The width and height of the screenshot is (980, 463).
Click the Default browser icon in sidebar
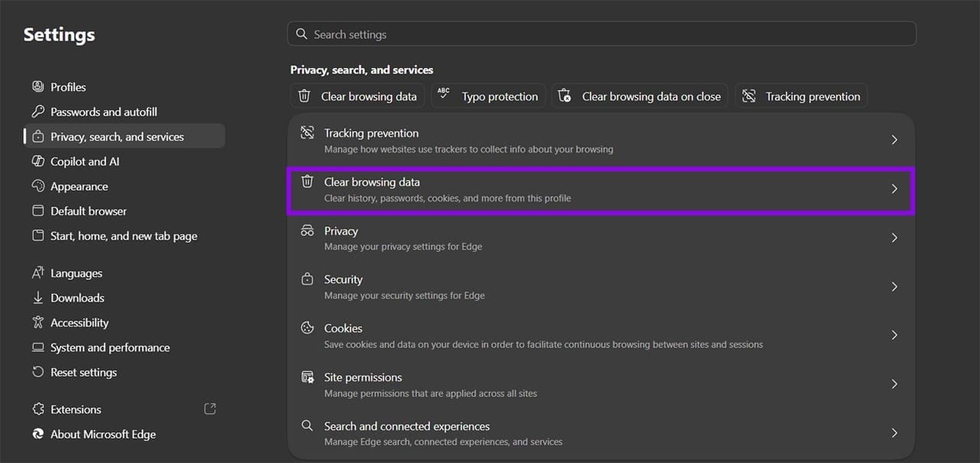(x=38, y=211)
